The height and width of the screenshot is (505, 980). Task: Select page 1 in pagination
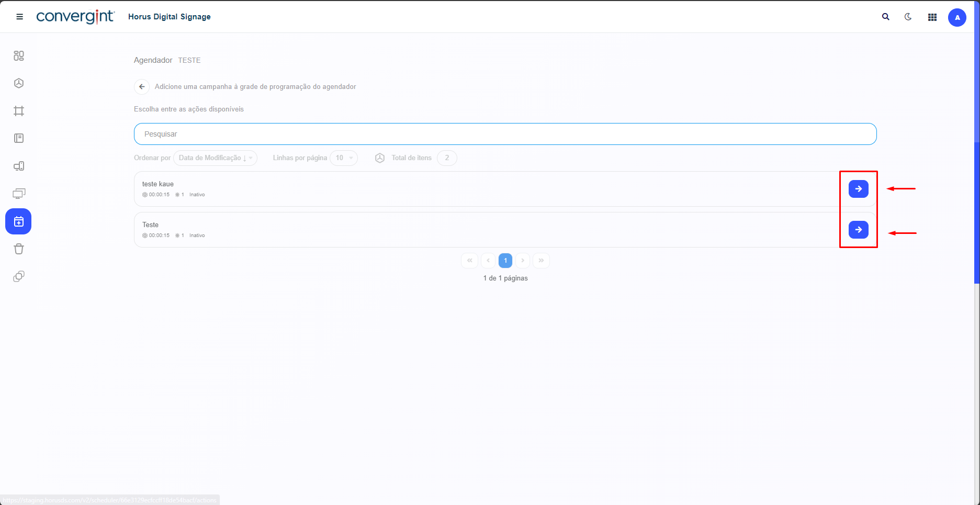click(505, 261)
